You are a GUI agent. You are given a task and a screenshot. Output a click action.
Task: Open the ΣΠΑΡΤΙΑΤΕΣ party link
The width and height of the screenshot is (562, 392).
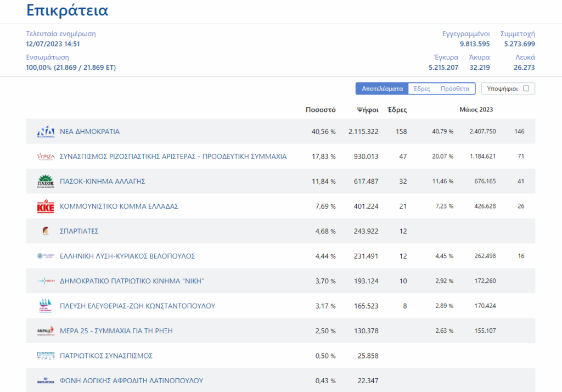[x=79, y=231]
